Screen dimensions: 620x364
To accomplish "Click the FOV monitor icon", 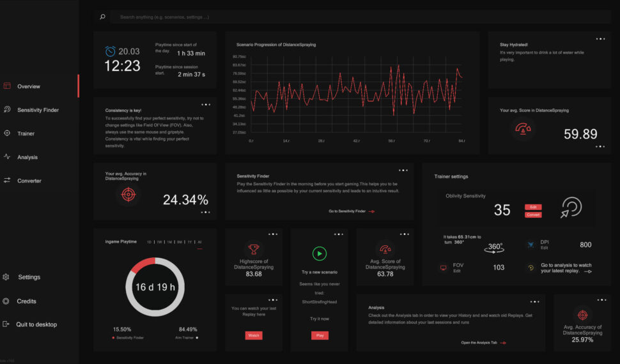I will click(443, 268).
